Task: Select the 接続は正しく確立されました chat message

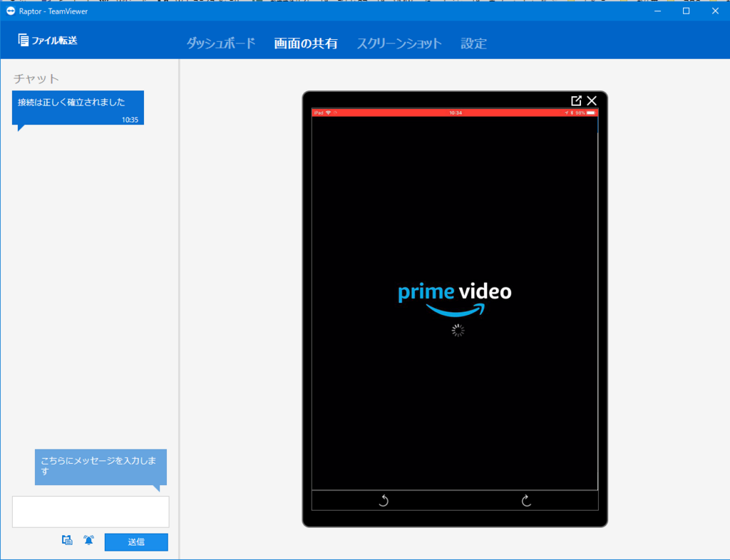Action: 78,108
